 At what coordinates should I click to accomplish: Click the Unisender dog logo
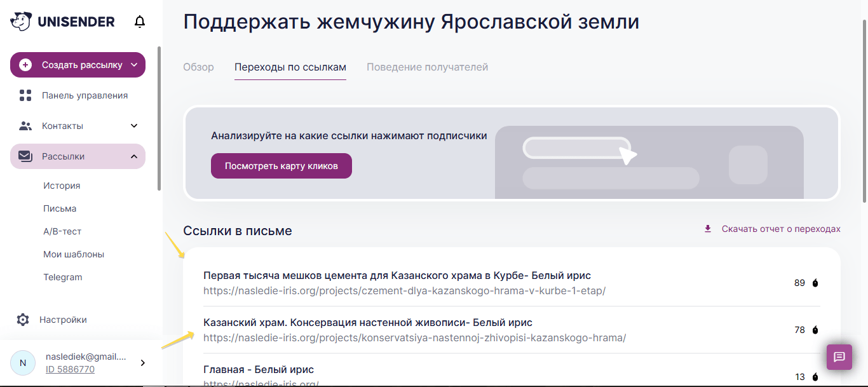coord(21,22)
